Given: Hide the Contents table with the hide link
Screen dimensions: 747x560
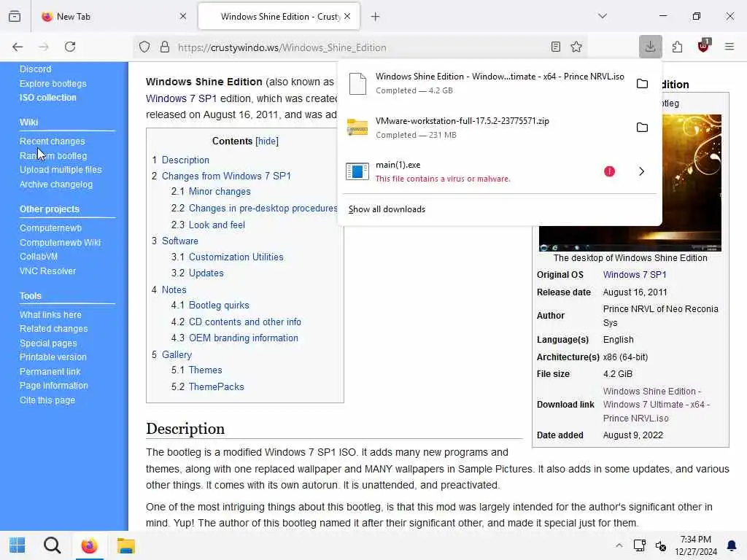Looking at the screenshot, I should (267, 141).
